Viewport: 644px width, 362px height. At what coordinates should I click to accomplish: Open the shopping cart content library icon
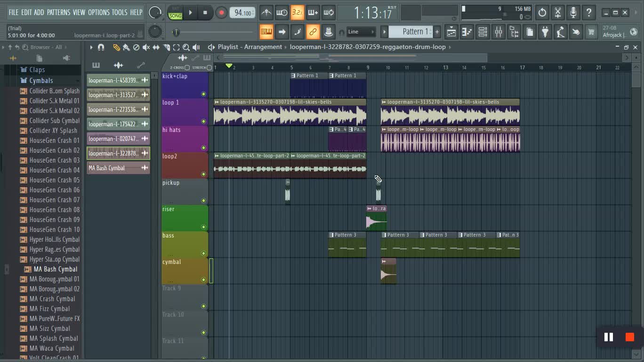click(x=591, y=32)
